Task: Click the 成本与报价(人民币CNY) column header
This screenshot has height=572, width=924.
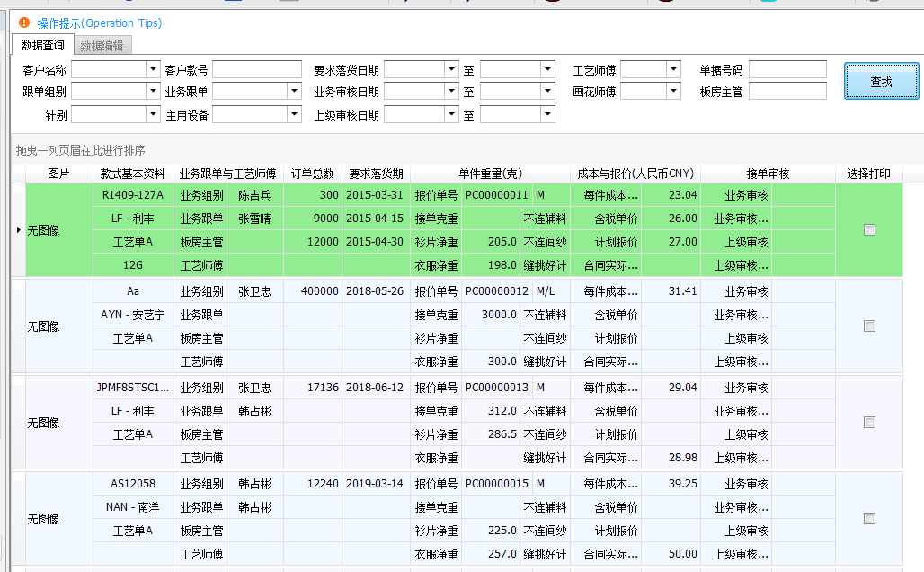Action: click(635, 174)
